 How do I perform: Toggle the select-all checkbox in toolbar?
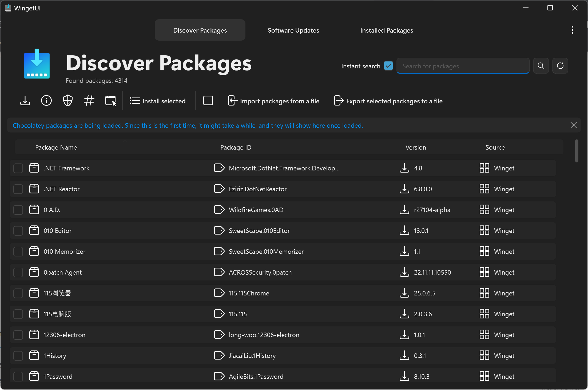[208, 101]
